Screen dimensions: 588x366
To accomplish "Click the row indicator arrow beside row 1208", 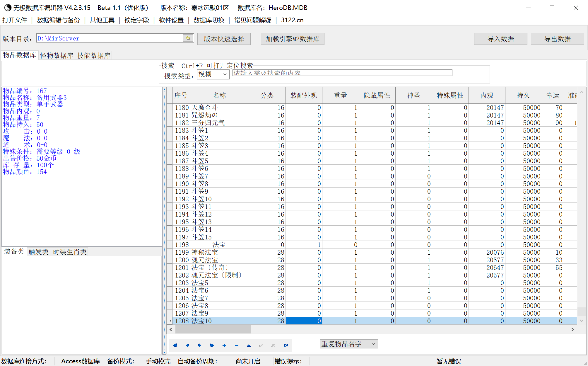I will point(170,321).
